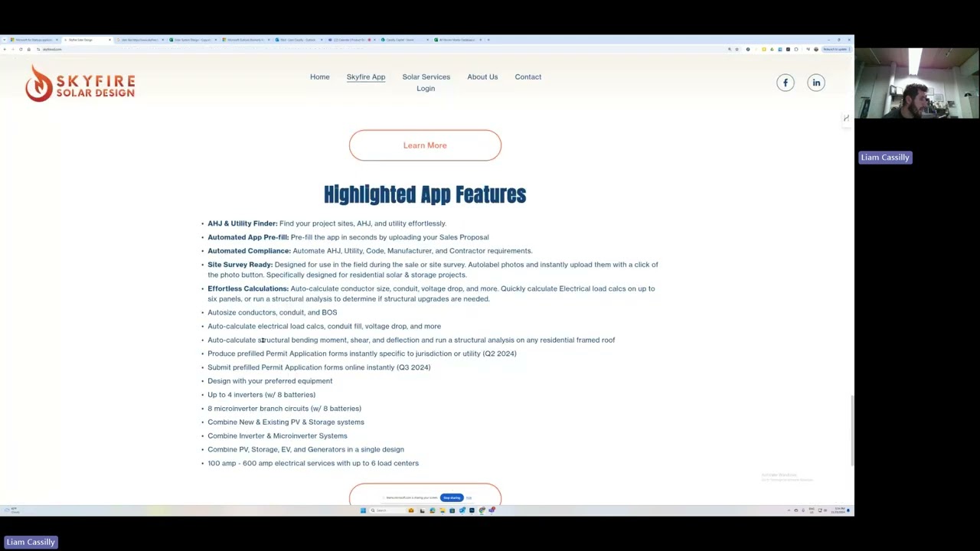Open the Solar Services menu item
This screenshot has width=980, height=551.
coord(426,77)
